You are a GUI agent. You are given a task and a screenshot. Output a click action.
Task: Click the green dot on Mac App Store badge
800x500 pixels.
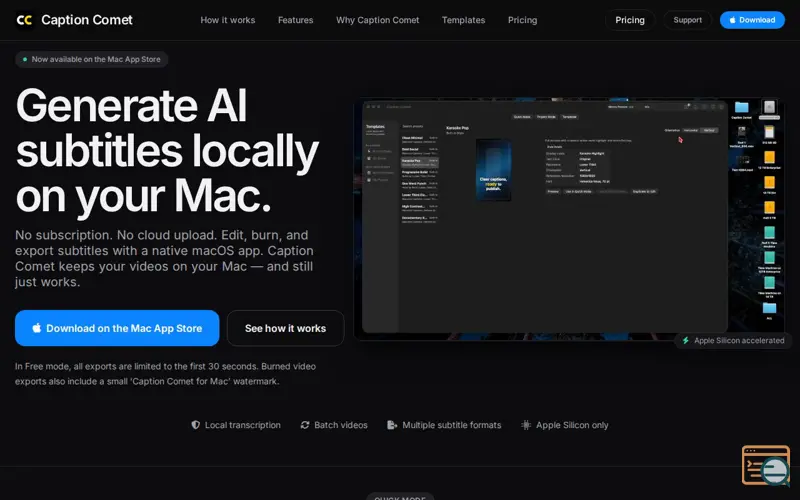point(24,59)
